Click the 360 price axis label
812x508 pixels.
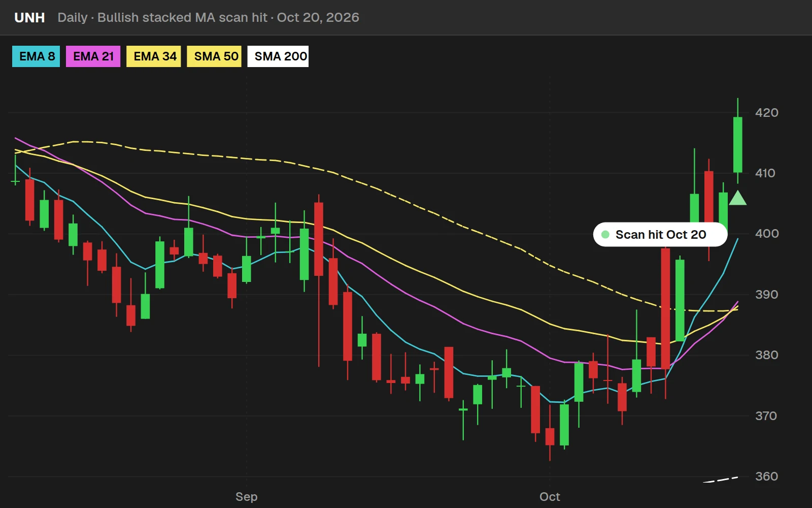(766, 477)
